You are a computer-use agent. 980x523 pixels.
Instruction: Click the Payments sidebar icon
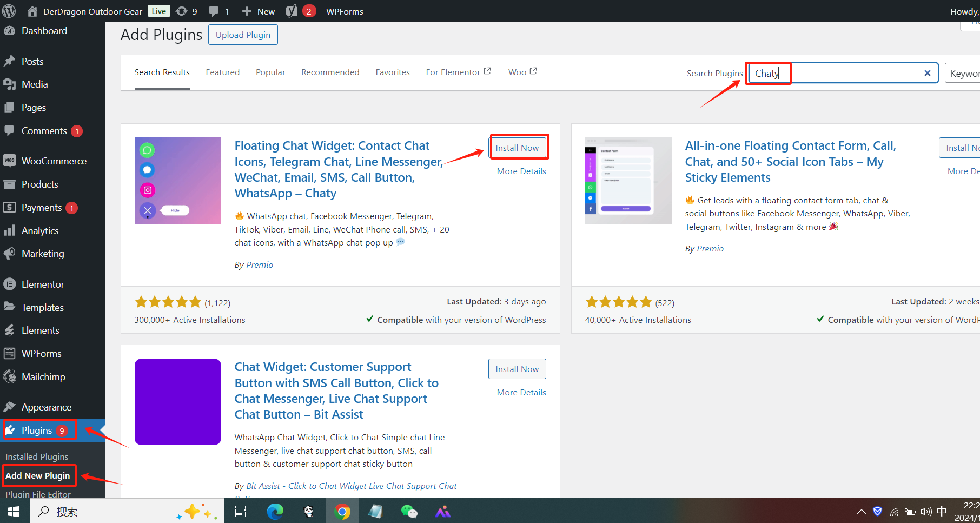click(9, 207)
